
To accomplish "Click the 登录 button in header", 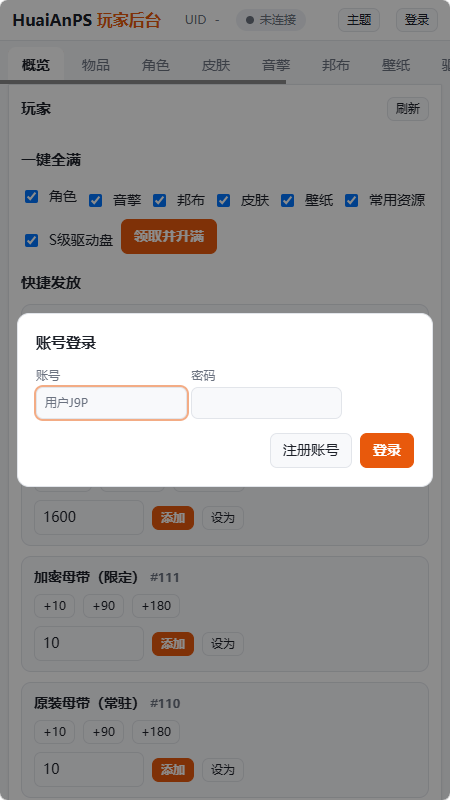I will [x=417, y=20].
